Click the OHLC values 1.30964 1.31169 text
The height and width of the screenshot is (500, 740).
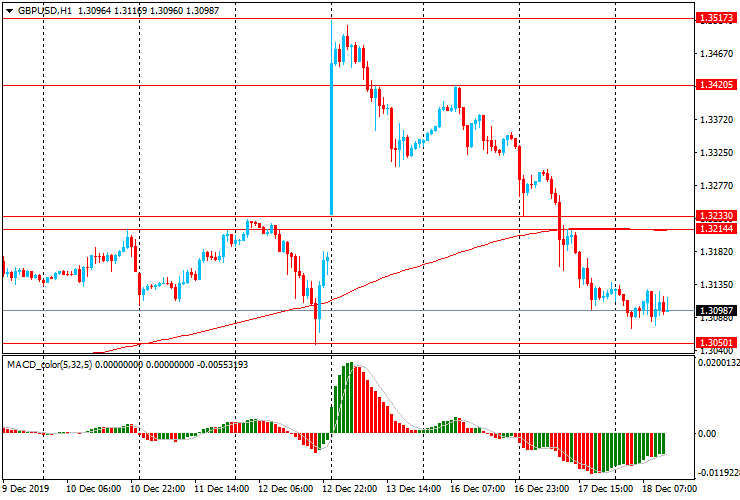pyautogui.click(x=112, y=10)
